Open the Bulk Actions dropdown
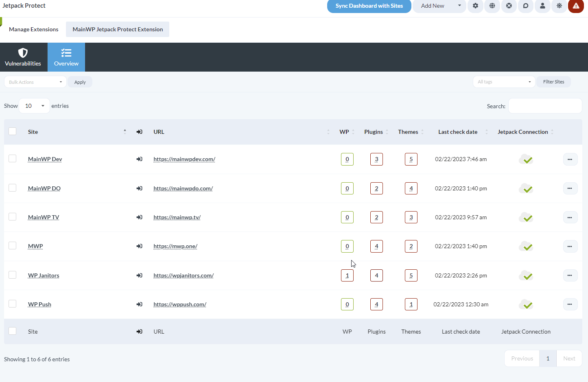Image resolution: width=588 pixels, height=382 pixels. pos(35,81)
